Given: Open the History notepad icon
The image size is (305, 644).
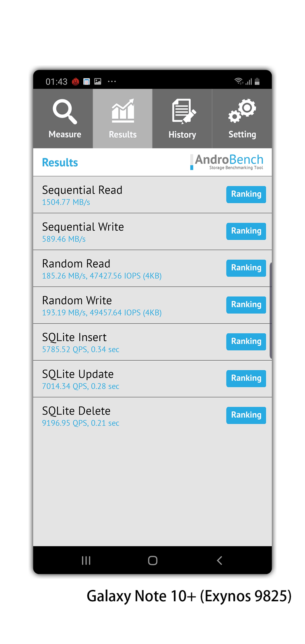Looking at the screenshot, I should pyautogui.click(x=183, y=111).
